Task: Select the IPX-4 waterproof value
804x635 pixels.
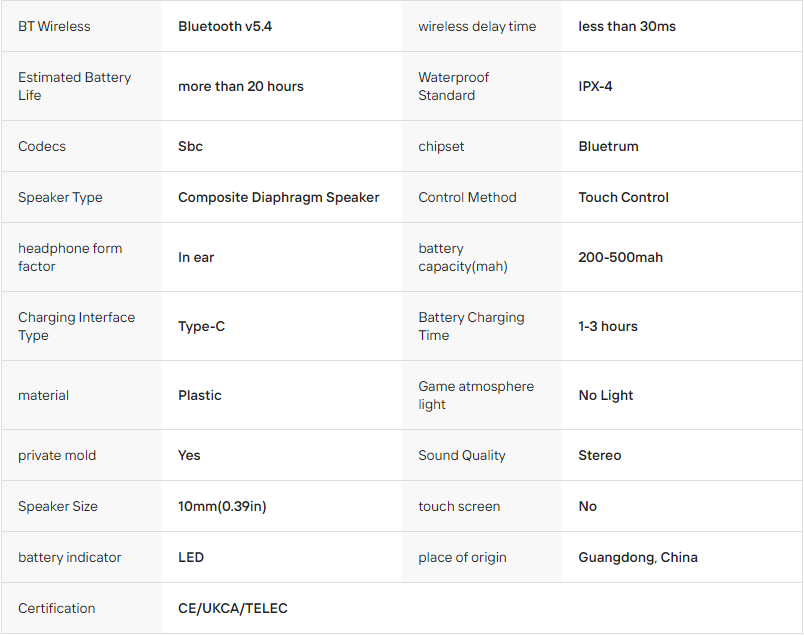Action: (595, 86)
